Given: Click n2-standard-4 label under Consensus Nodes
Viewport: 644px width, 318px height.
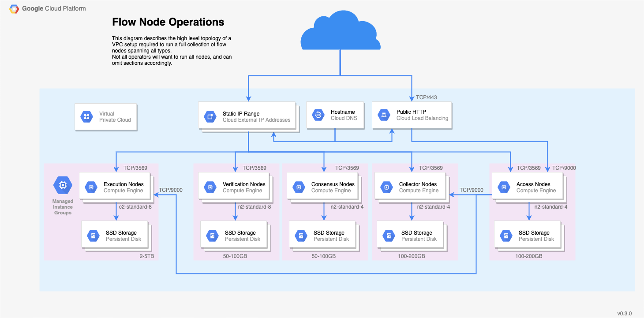Looking at the screenshot, I should 347,207.
